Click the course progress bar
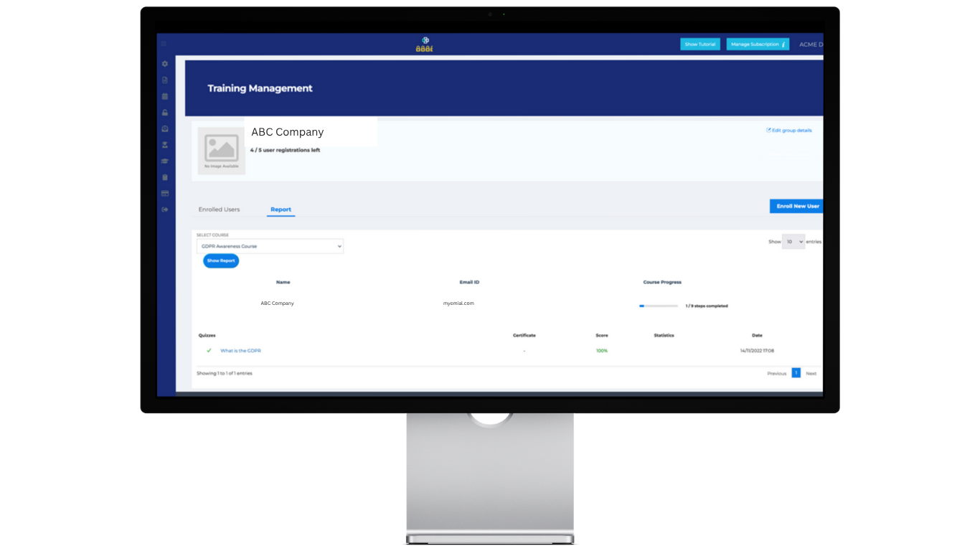The width and height of the screenshot is (980, 551). [656, 306]
